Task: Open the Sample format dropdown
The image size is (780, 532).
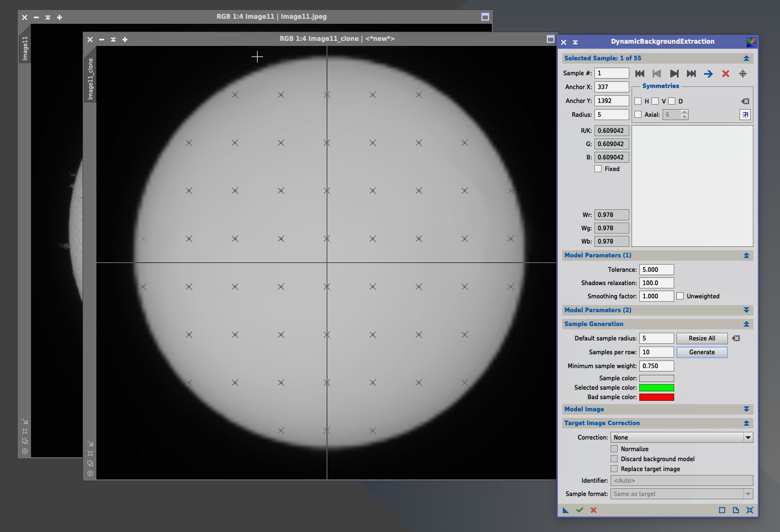Action: pyautogui.click(x=682, y=494)
